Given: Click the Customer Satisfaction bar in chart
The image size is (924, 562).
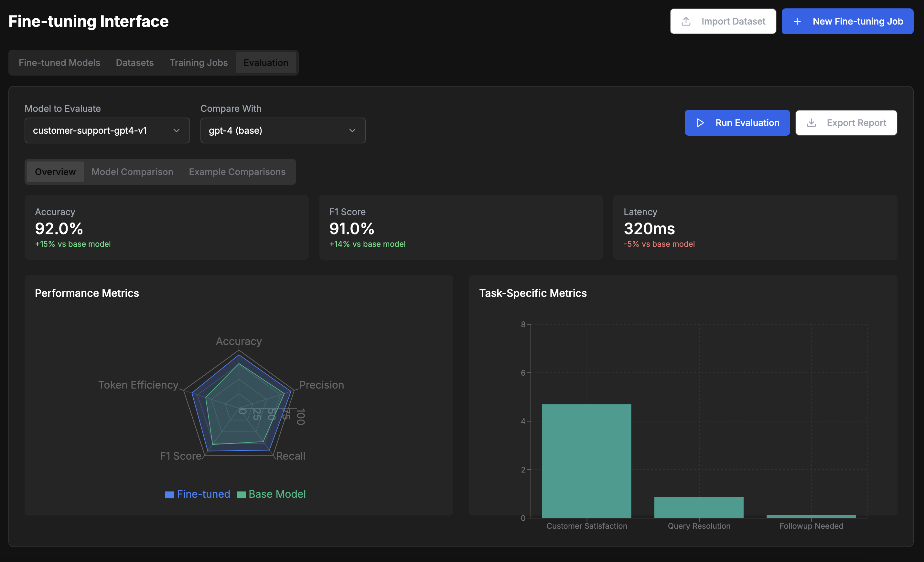Looking at the screenshot, I should [x=586, y=461].
